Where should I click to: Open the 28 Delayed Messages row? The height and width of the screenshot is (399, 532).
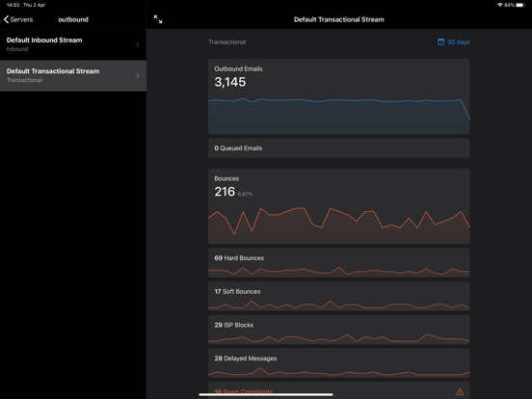pos(339,363)
